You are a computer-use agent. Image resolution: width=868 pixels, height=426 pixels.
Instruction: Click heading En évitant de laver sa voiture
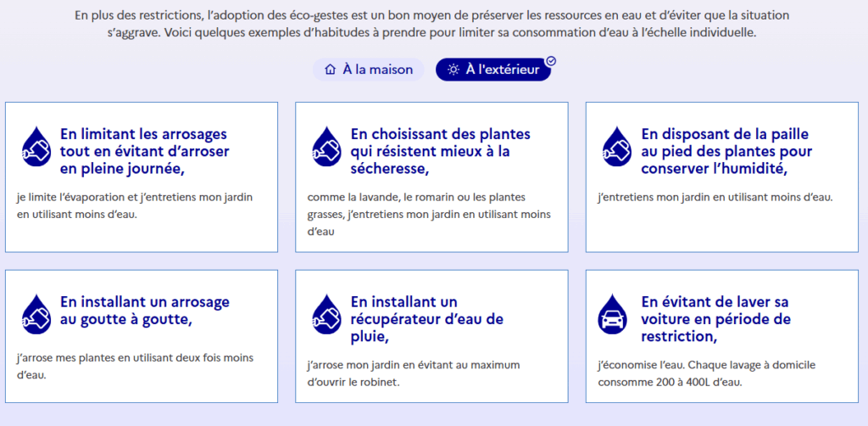[x=715, y=319]
